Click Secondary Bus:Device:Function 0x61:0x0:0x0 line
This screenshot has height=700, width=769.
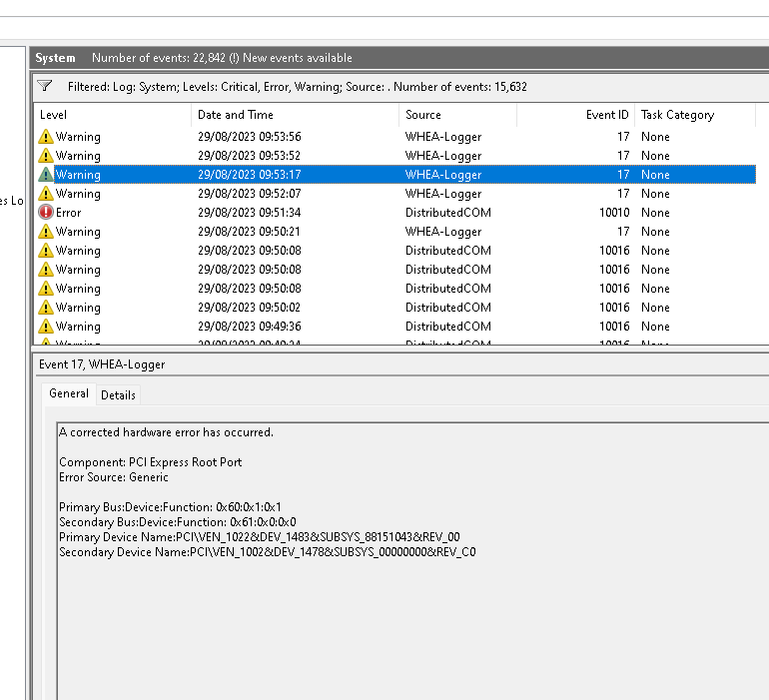coord(178,522)
